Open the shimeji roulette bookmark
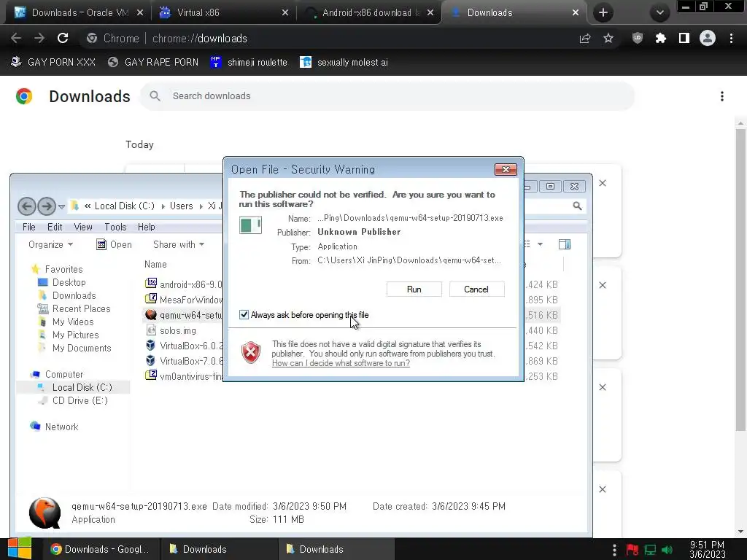The image size is (747, 560). point(249,62)
